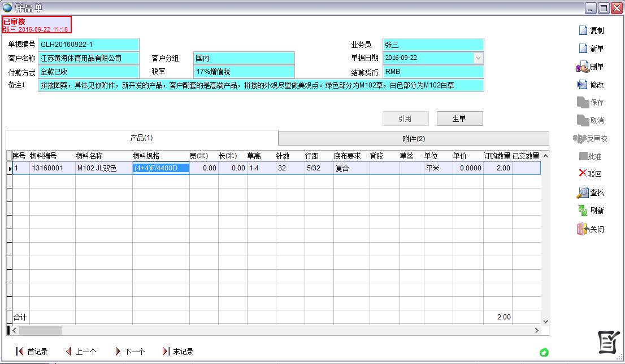Click the 物料规格 cell (4+4)F/4400D
The width and height of the screenshot is (625, 364).
[160, 168]
